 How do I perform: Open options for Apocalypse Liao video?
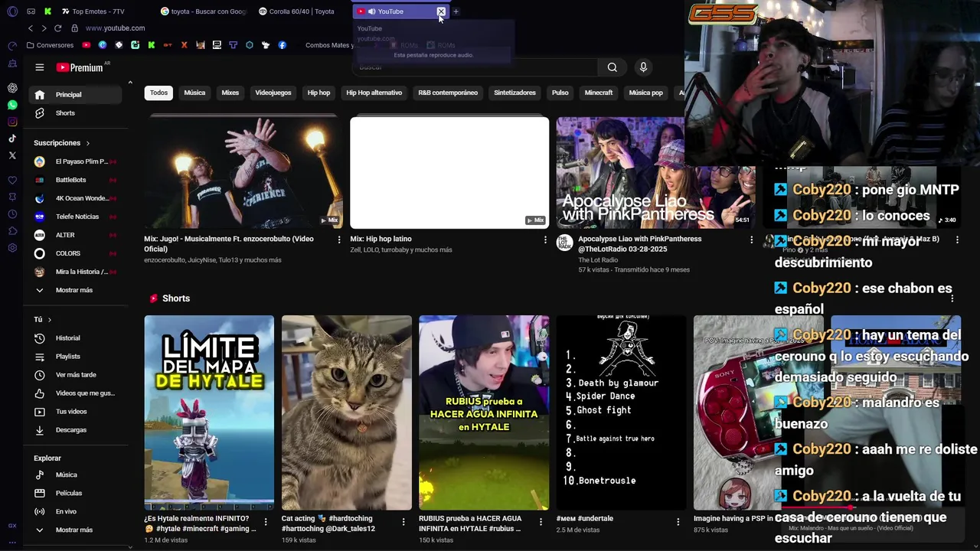click(751, 240)
